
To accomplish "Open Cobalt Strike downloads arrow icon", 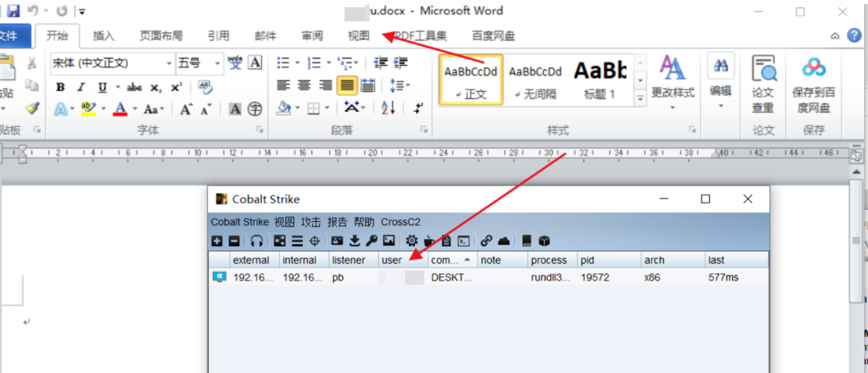I will (355, 240).
